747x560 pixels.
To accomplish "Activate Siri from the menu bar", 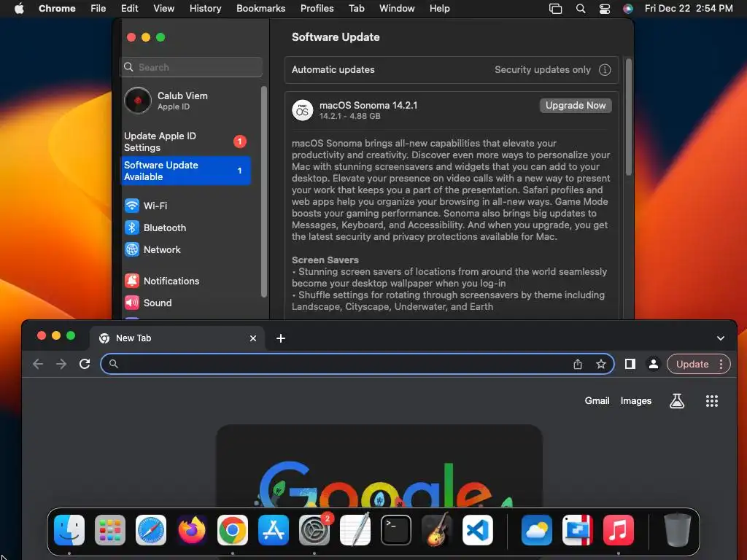I will point(628,9).
